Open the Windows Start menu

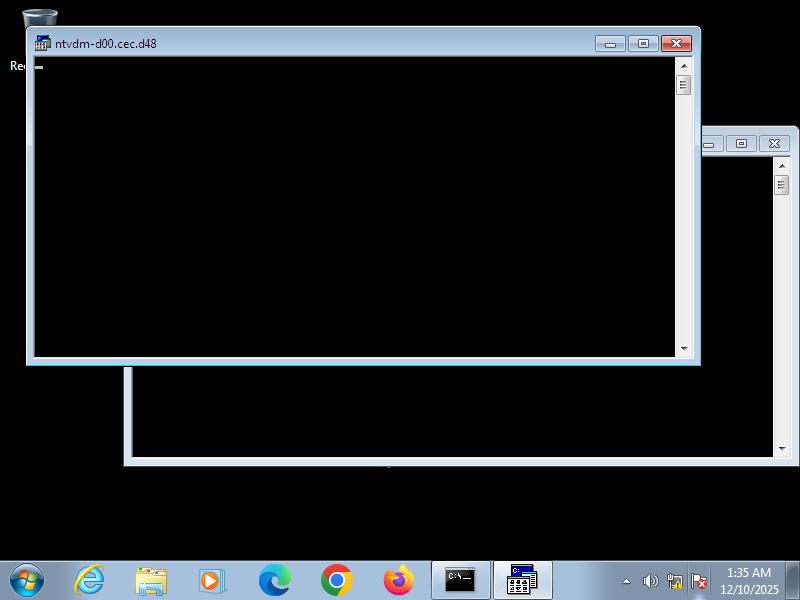pos(27,580)
